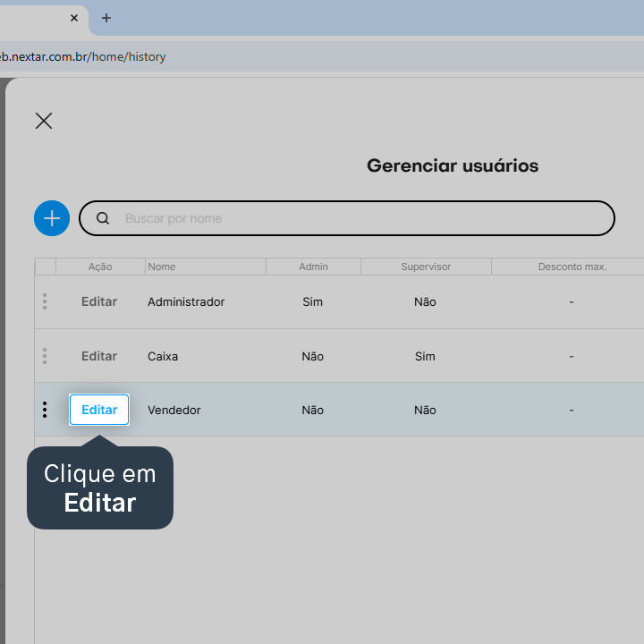Click the Supervisor column header

pyautogui.click(x=426, y=267)
